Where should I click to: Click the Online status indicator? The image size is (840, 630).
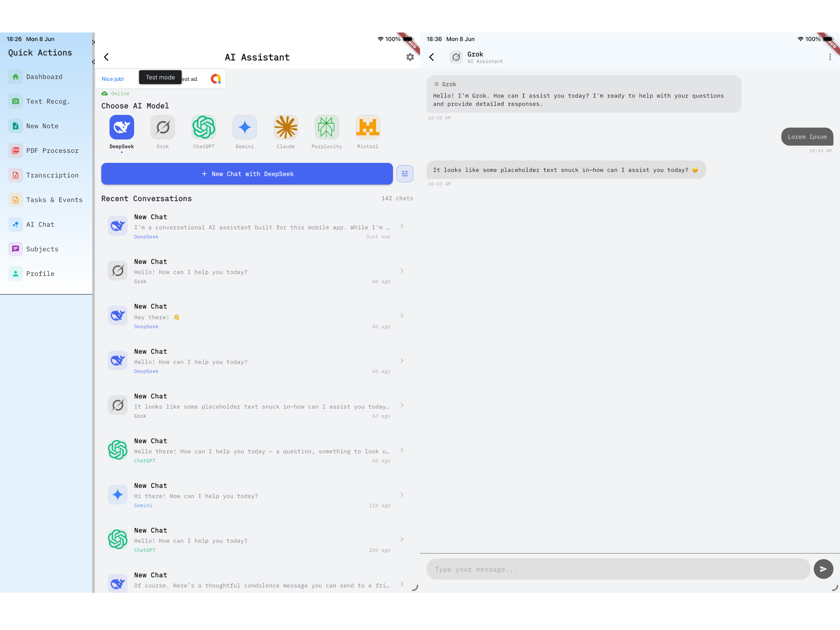point(115,93)
